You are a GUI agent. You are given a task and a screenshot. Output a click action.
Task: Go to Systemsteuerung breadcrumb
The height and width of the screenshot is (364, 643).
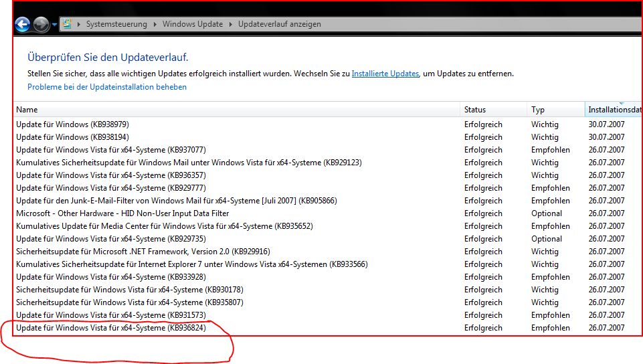(x=116, y=24)
